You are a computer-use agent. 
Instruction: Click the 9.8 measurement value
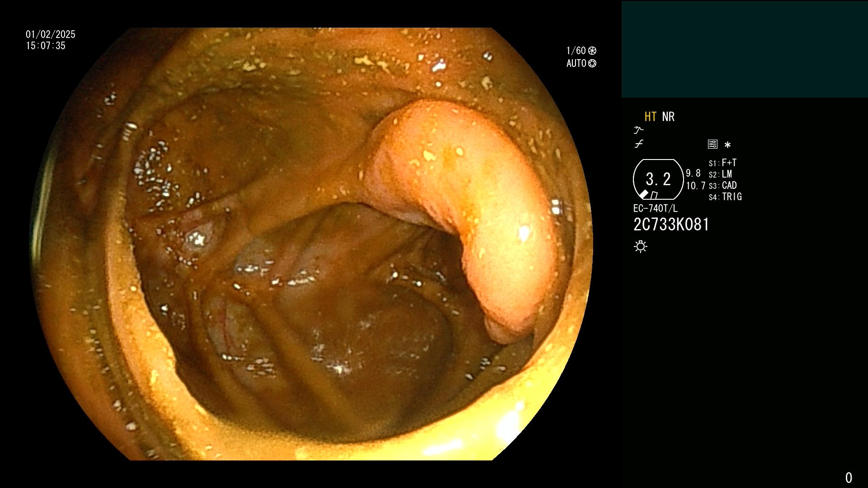[x=693, y=173]
